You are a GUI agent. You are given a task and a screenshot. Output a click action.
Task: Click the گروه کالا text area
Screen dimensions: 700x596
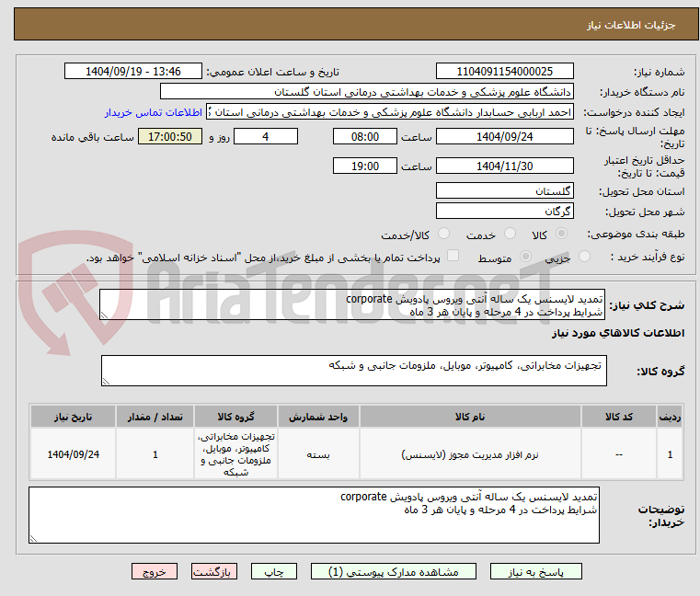pyautogui.click(x=353, y=371)
